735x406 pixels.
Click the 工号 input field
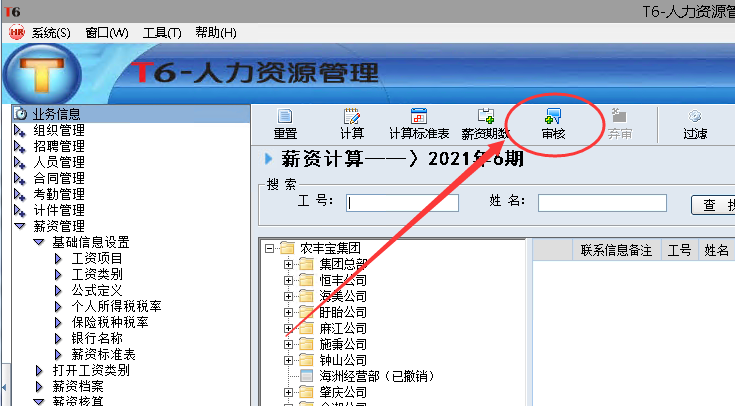coord(402,203)
